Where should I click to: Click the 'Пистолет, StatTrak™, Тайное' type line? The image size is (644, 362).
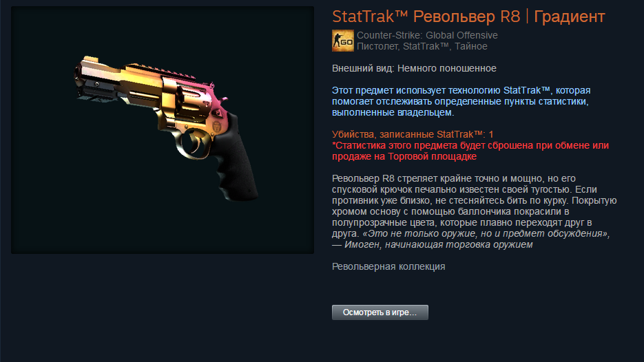[x=422, y=46]
